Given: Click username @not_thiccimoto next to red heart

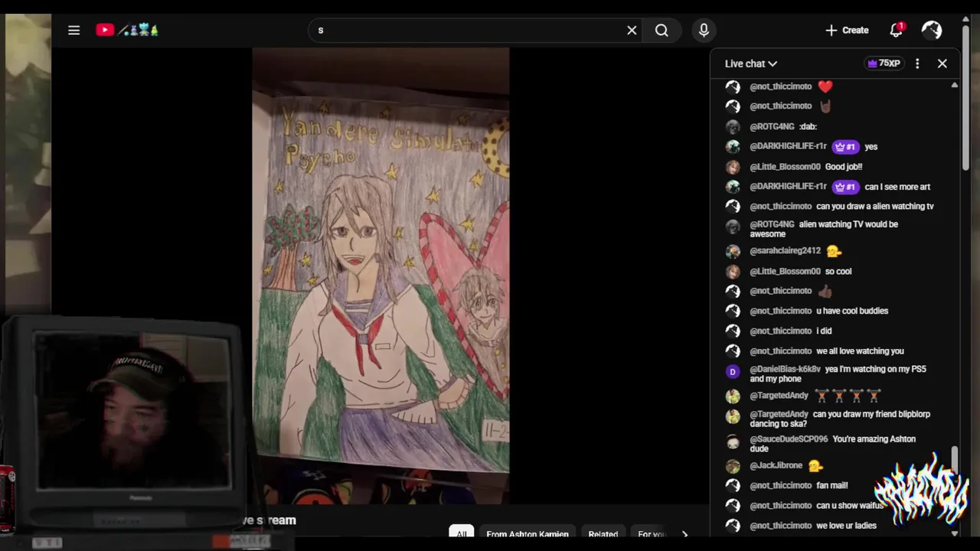Looking at the screenshot, I should click(780, 86).
